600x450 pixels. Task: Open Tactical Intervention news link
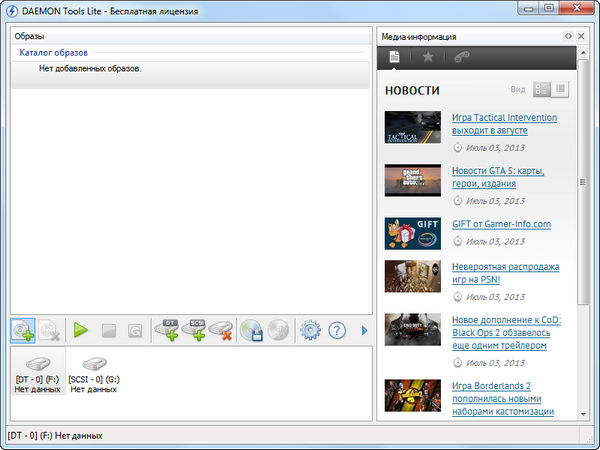[x=504, y=124]
